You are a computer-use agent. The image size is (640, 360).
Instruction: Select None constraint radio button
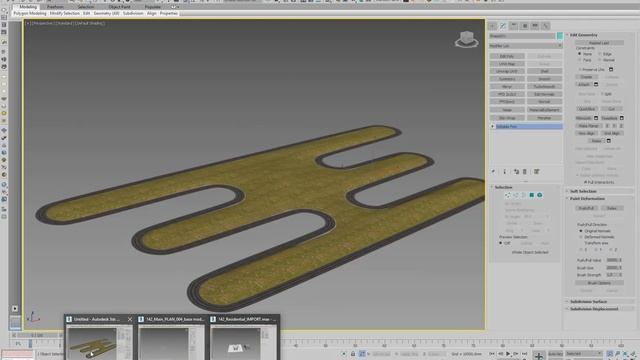580,54
